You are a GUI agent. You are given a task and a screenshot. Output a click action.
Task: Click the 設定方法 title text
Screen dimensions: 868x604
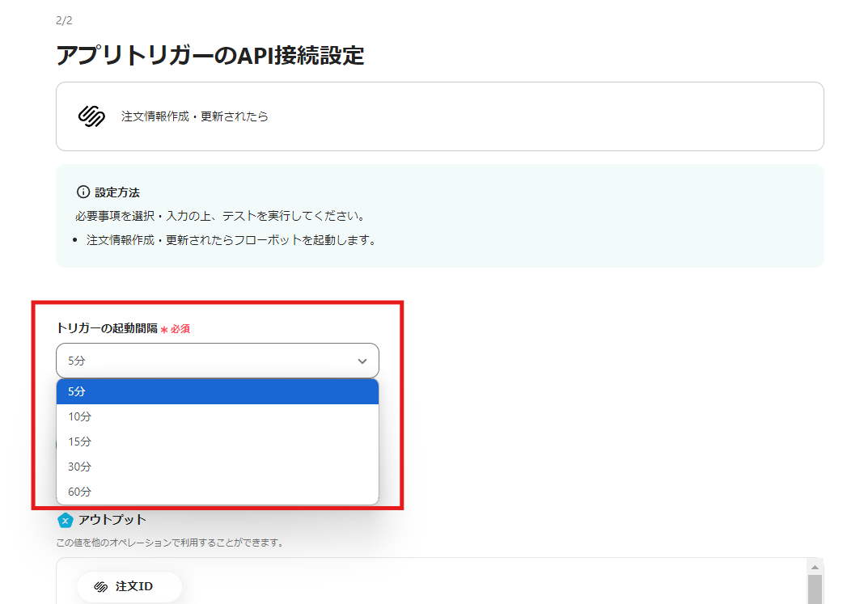click(x=116, y=192)
